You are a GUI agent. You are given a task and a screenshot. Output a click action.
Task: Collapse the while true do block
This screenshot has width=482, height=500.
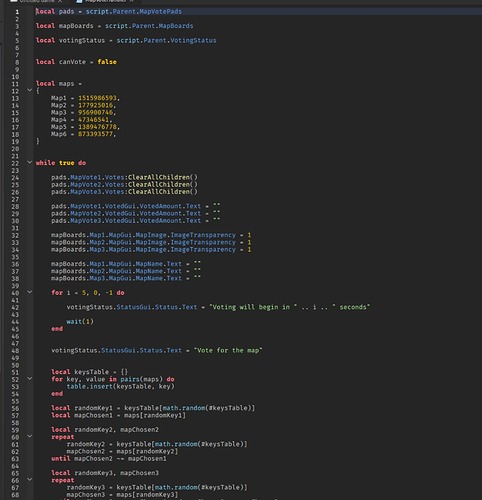coord(30,162)
